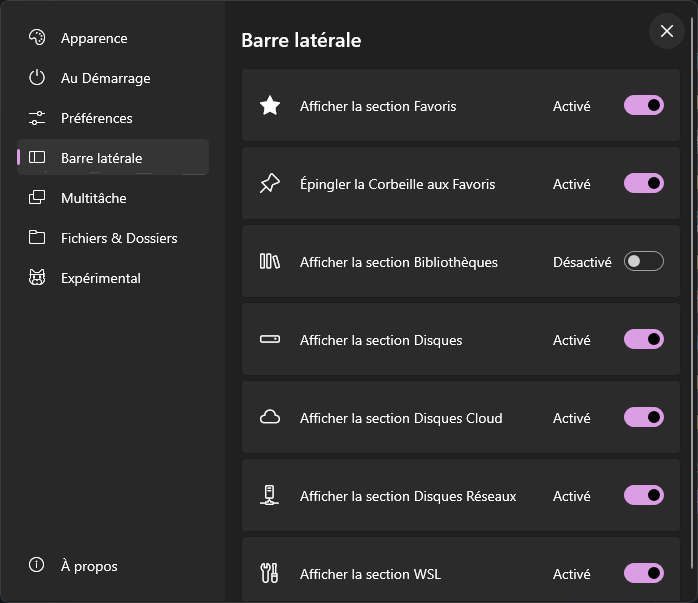Click the Apparence palette icon
The image size is (698, 603).
click(x=37, y=37)
